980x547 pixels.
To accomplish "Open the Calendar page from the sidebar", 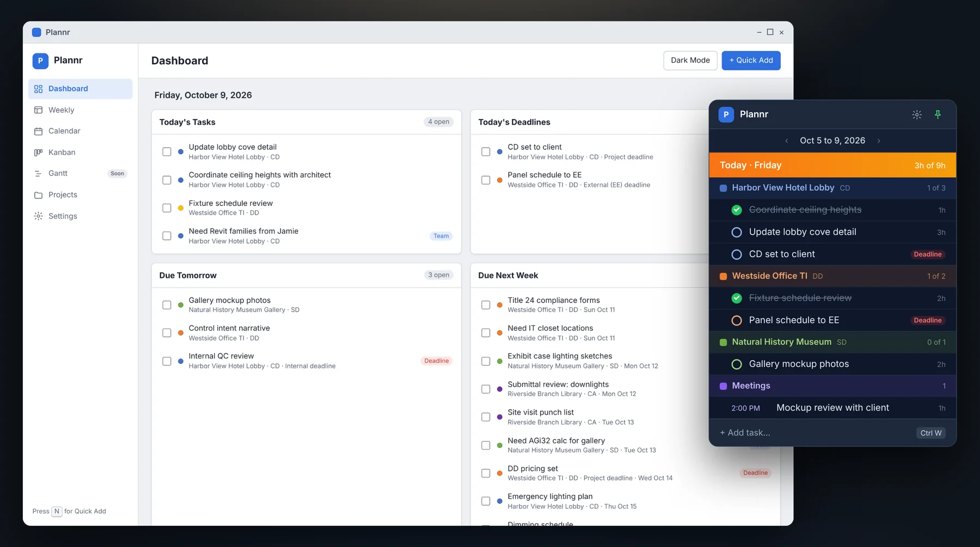I will pos(80,131).
